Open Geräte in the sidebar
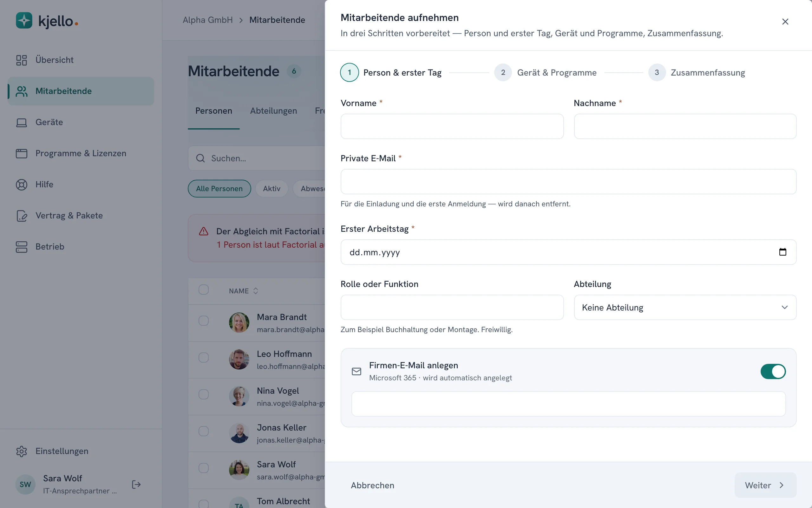 coord(81,122)
